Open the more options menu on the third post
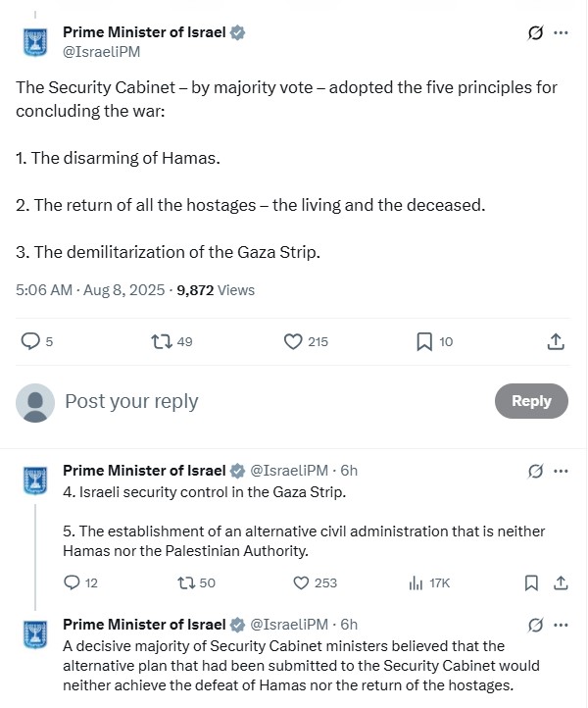Screen dimensions: 588x708 pos(561,625)
